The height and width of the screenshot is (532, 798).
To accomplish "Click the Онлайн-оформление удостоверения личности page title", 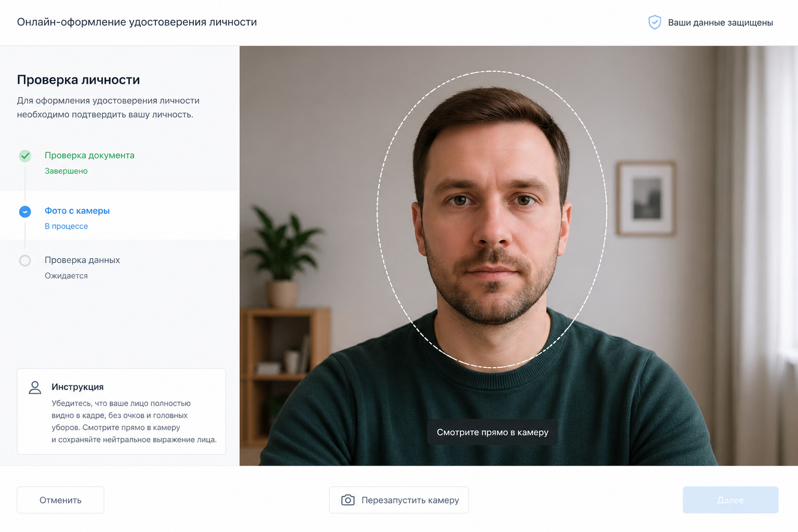I will [137, 22].
